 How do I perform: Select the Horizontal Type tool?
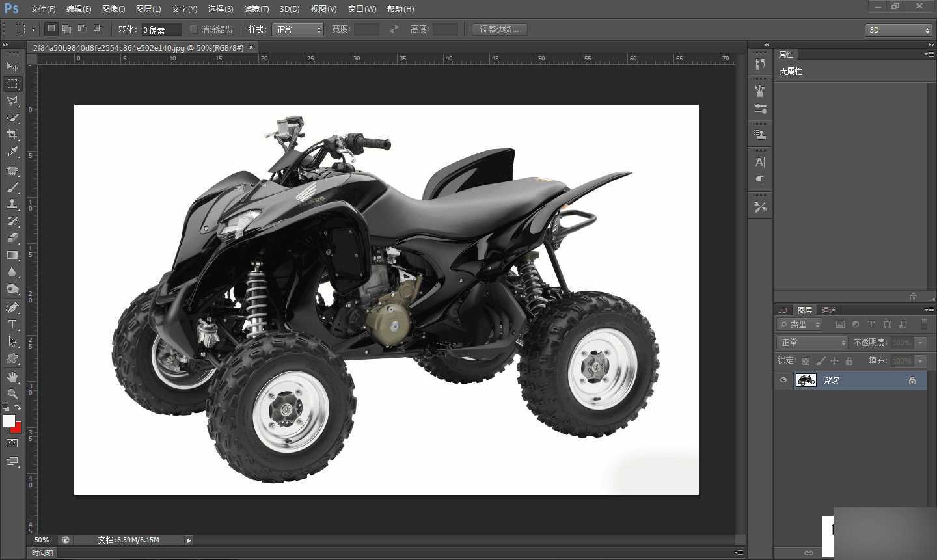pos(12,325)
